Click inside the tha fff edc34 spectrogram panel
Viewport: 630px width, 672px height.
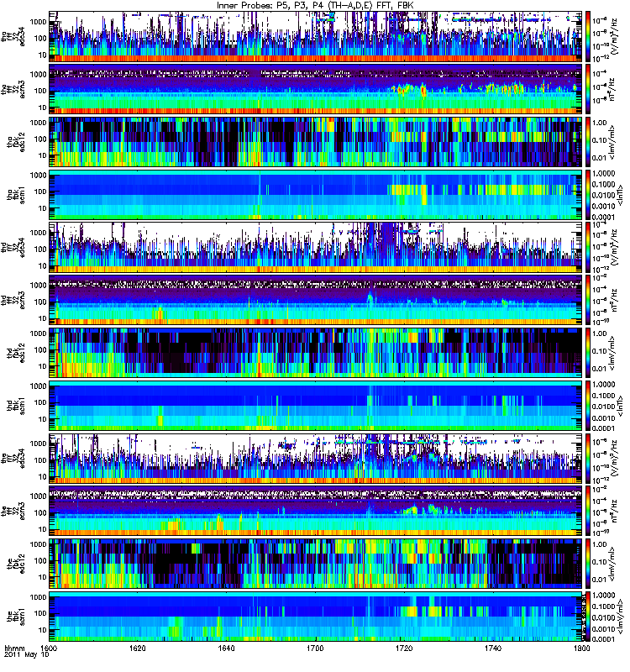(316, 37)
